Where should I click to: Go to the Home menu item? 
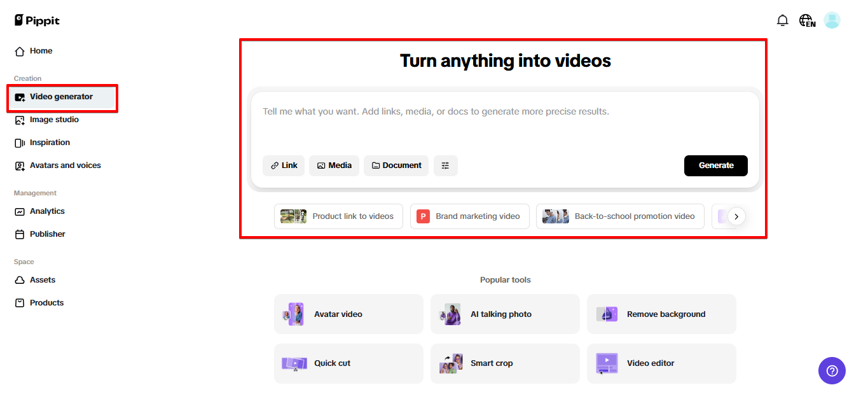tap(39, 51)
